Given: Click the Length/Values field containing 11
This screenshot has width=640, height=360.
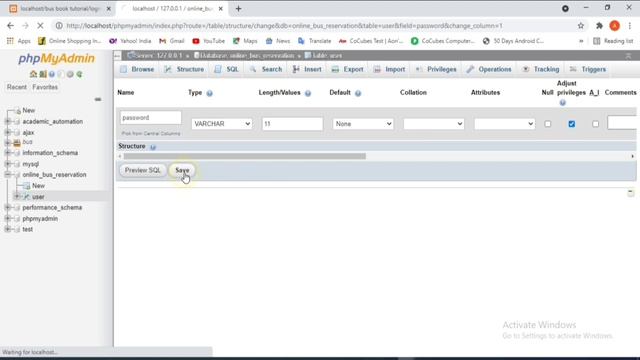Looking at the screenshot, I should (292, 124).
